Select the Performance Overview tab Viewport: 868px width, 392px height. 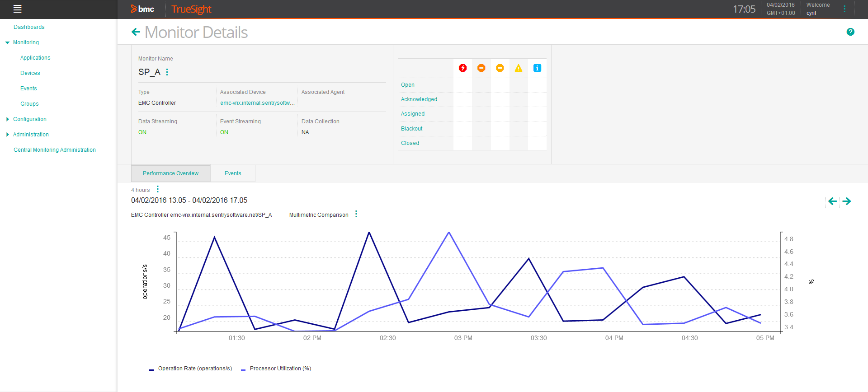pyautogui.click(x=170, y=173)
